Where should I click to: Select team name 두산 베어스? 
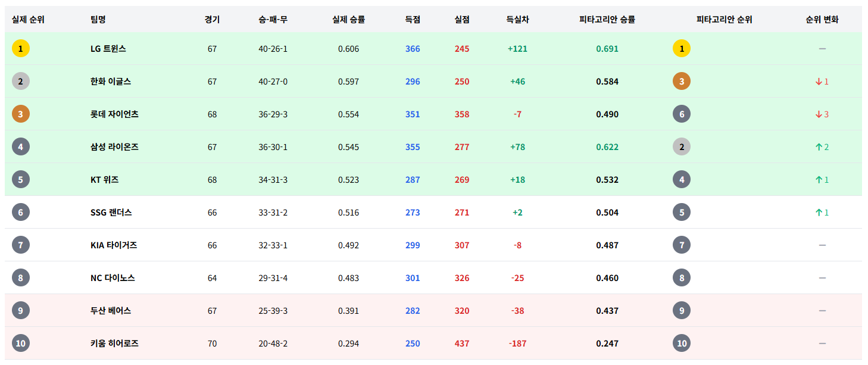(111, 311)
